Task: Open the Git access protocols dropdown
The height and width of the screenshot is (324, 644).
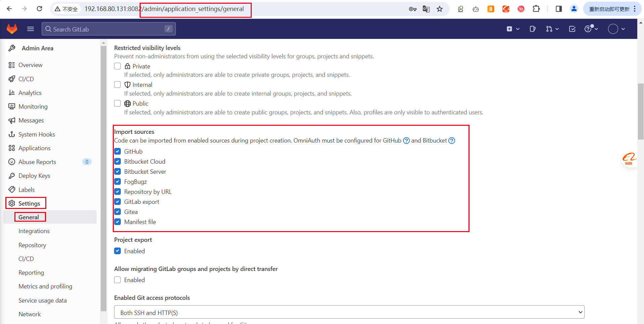Action: pos(349,312)
